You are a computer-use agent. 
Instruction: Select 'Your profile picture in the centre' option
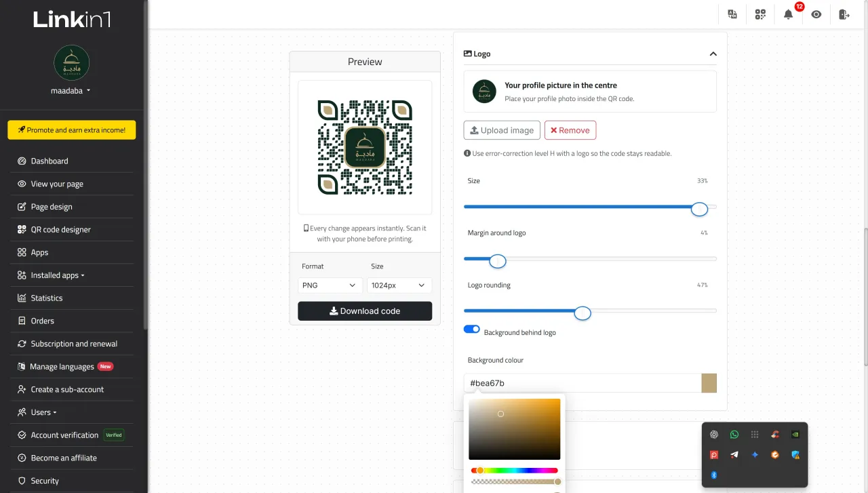click(x=590, y=92)
